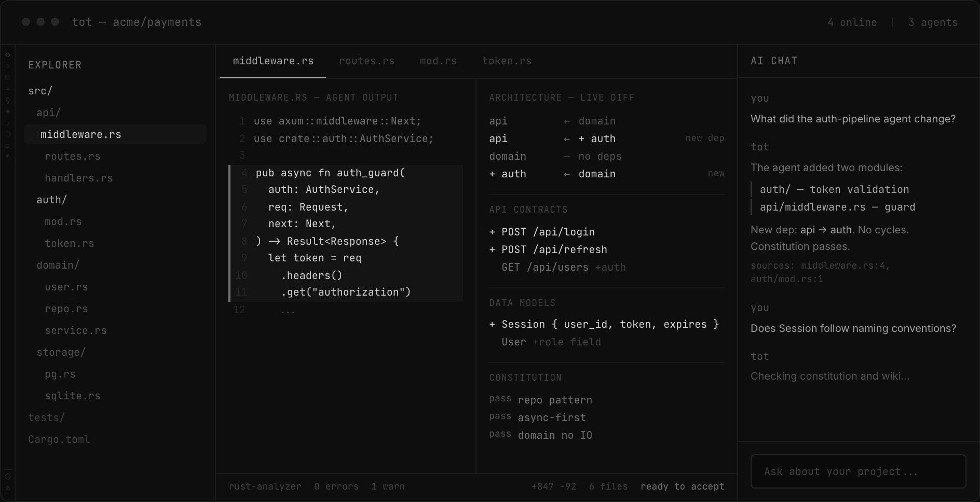Collapse the auth/ folder in Explorer
This screenshot has height=502, width=980.
point(52,200)
